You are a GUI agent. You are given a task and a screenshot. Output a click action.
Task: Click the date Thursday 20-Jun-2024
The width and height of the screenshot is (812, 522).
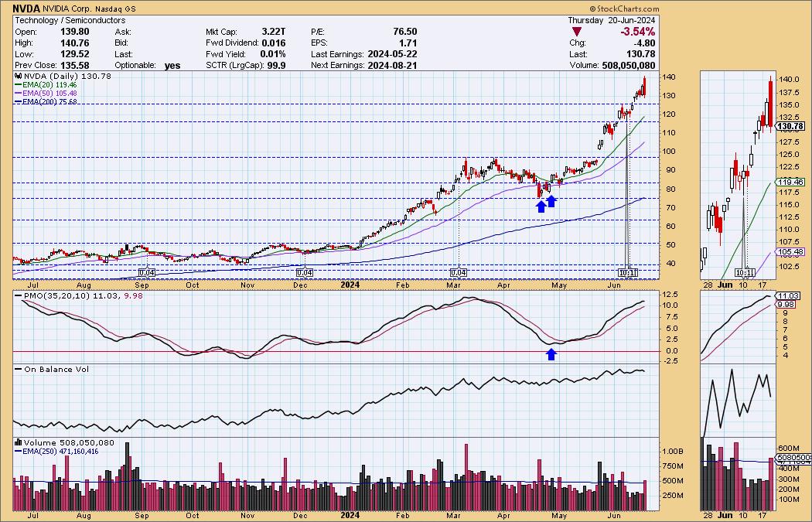(x=611, y=20)
